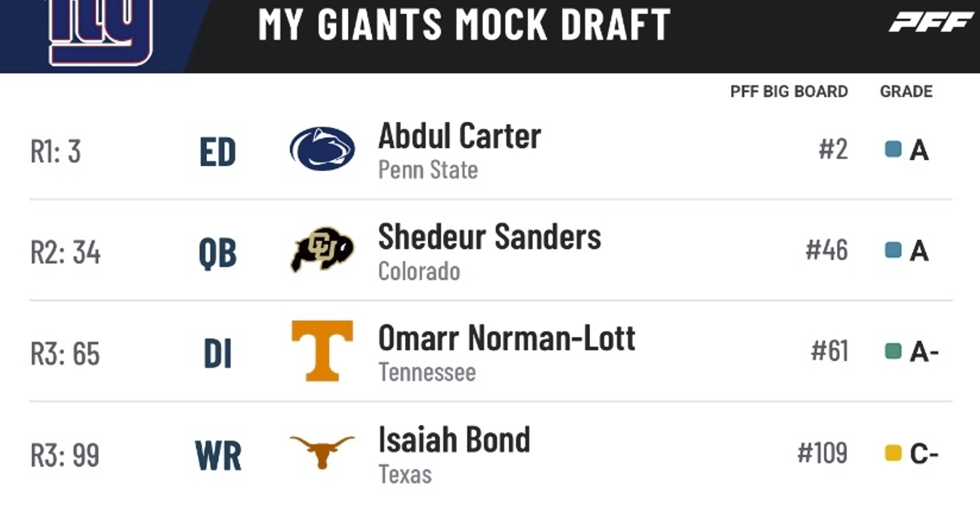
Task: Click the #109 big board rank
Action: click(x=822, y=453)
